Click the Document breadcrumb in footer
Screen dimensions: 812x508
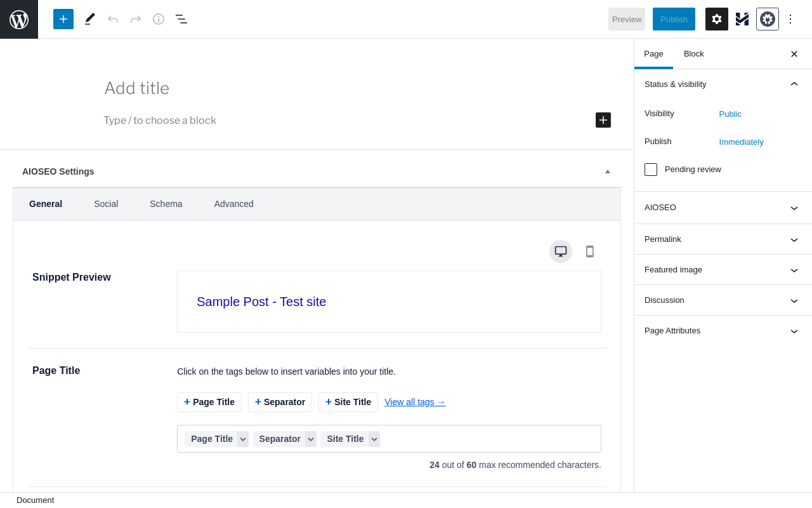(x=36, y=500)
